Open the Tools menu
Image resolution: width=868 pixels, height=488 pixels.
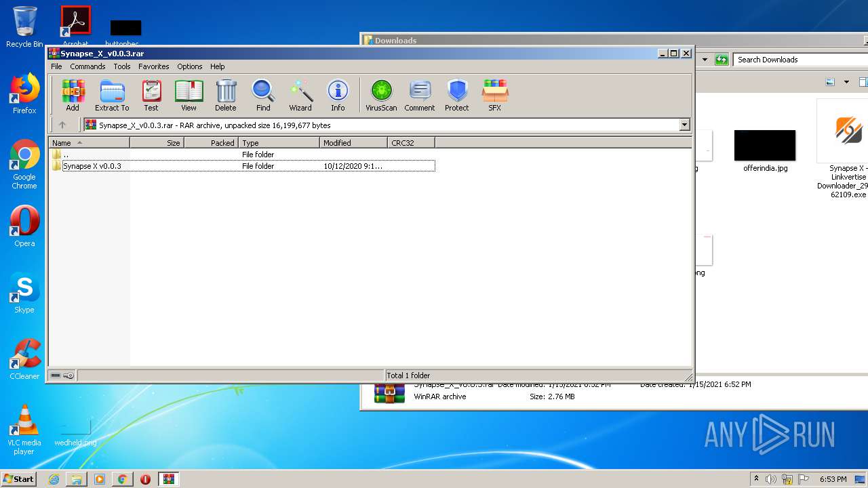click(x=122, y=66)
